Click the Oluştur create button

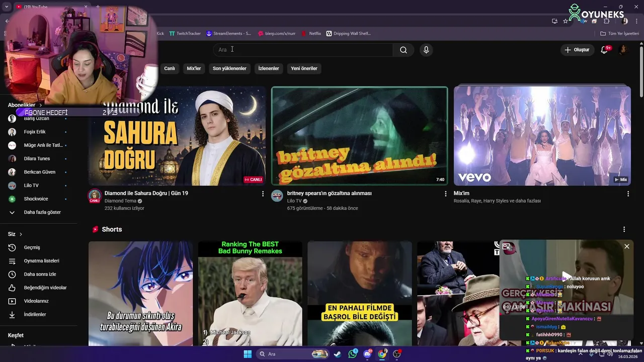[577, 50]
